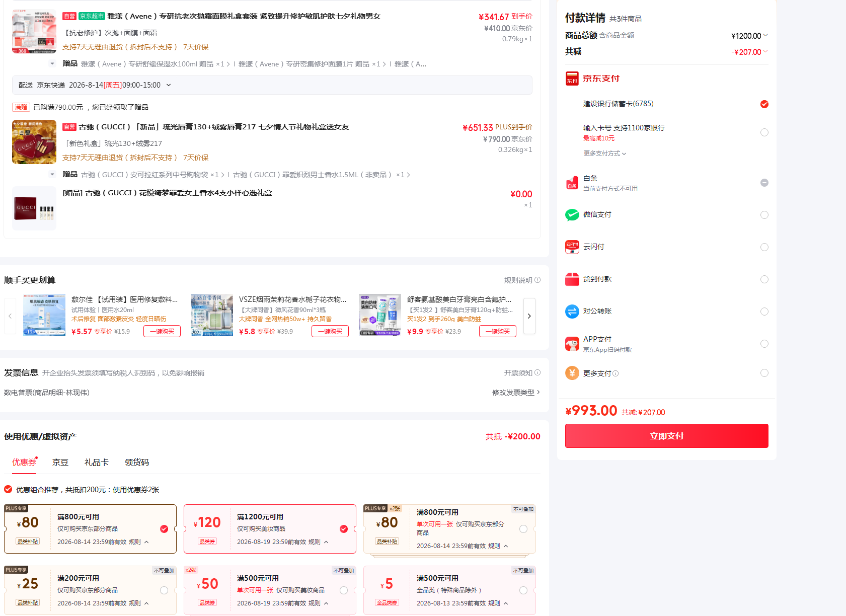Expand the 商品总额 ¥1200.00 breakdown
Image resolution: width=846 pixels, height=616 pixels.
(765, 35)
